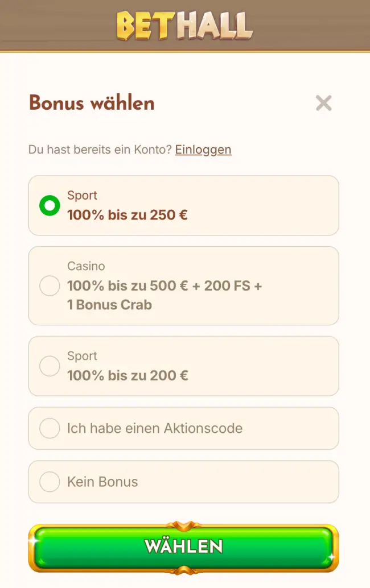
Task: Click the 'Du hast bereits ein Konto?' text
Action: pos(100,150)
